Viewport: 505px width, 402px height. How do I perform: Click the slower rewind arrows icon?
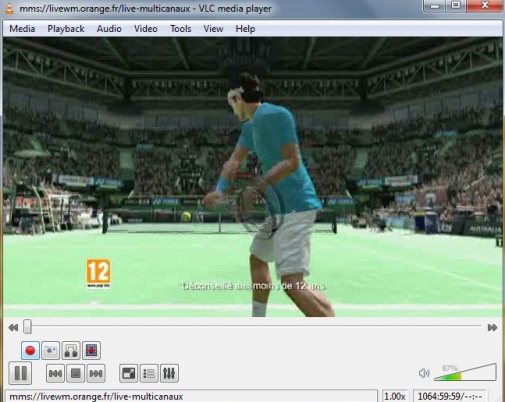point(13,328)
